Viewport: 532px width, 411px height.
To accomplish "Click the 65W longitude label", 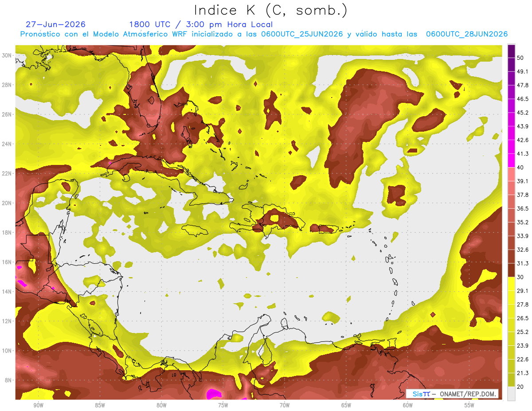I will 346,405.
